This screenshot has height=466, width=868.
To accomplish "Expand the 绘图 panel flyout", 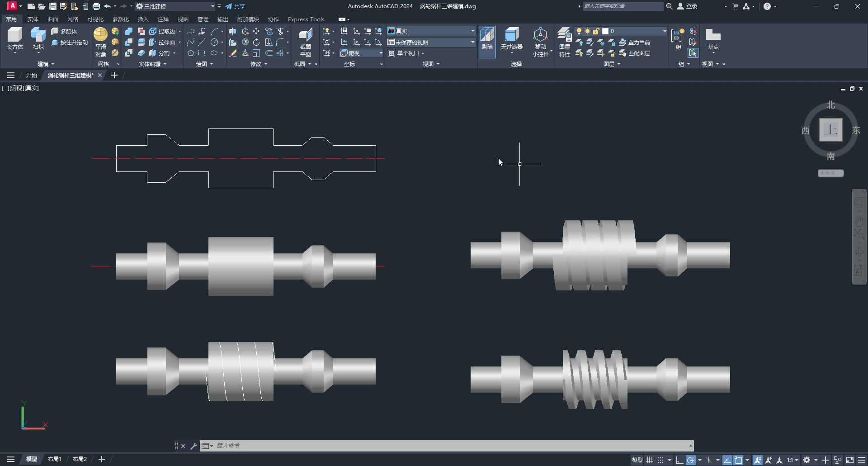I will [204, 64].
